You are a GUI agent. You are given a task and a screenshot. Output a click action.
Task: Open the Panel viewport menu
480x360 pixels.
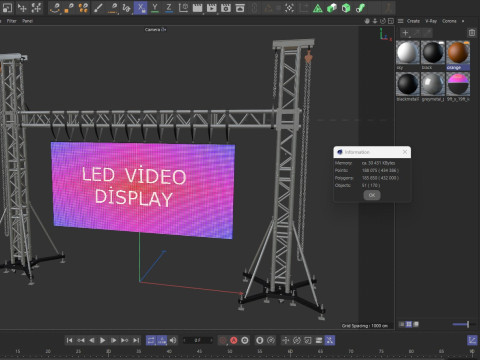pos(27,21)
